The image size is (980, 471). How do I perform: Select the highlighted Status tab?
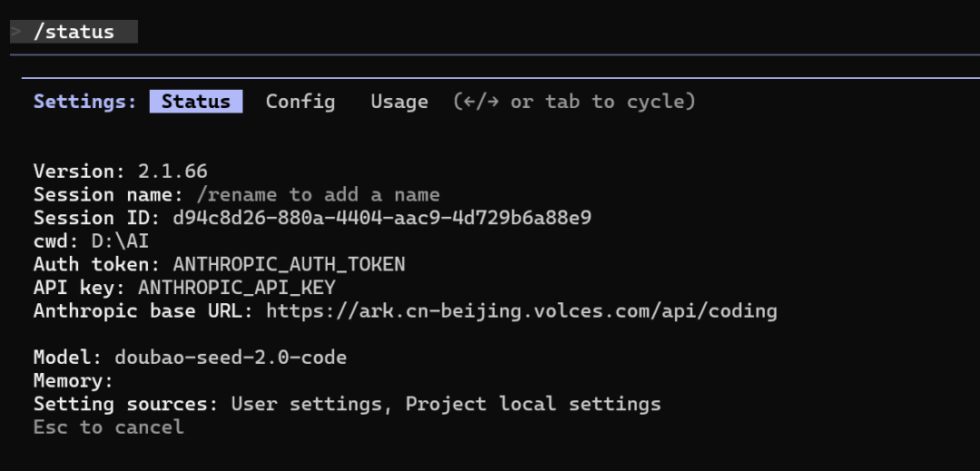click(196, 102)
